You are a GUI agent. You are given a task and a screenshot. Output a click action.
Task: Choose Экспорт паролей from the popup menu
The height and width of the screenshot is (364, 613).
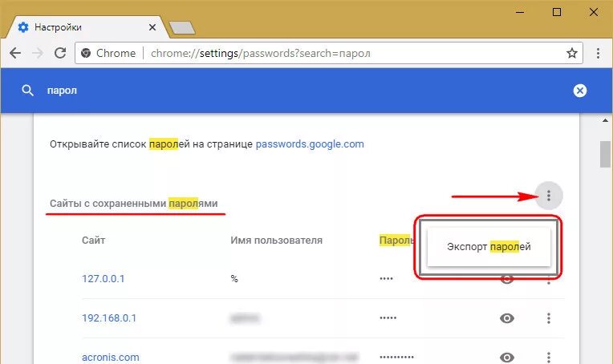489,247
